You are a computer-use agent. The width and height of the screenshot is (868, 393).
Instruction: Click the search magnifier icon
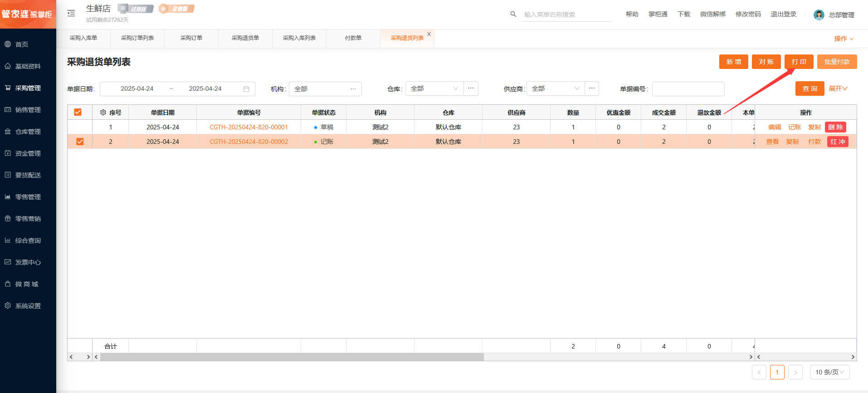click(x=513, y=14)
